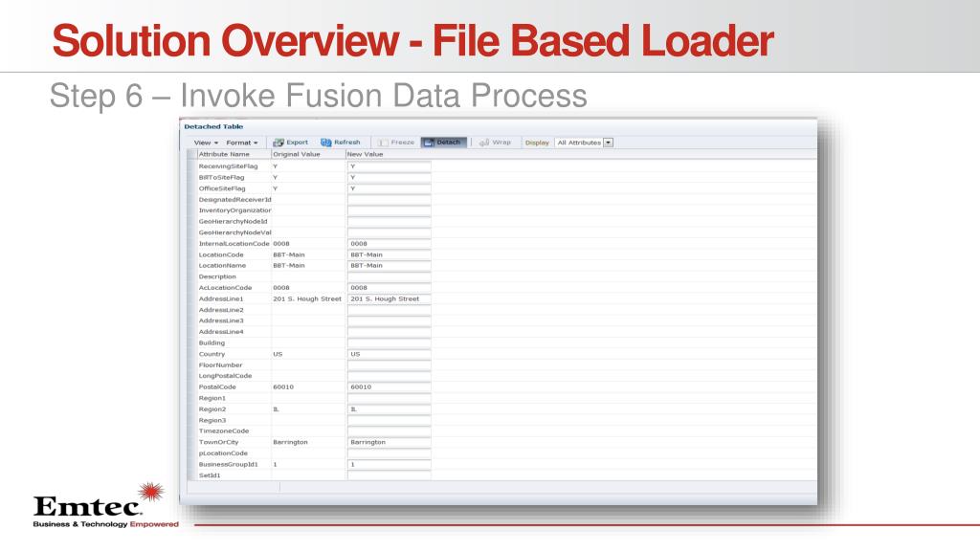Click original value '60010' for PostalCode
Screen dimensions: 980x551
click(283, 387)
